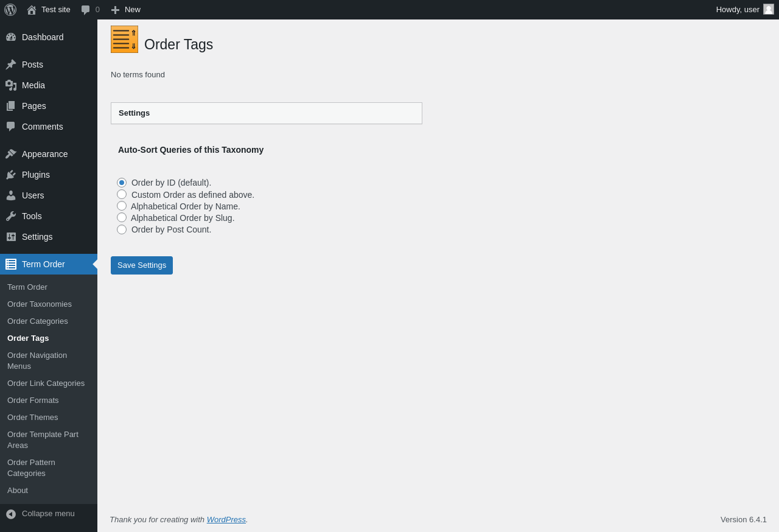Open Order Template Part Areas

43,440
